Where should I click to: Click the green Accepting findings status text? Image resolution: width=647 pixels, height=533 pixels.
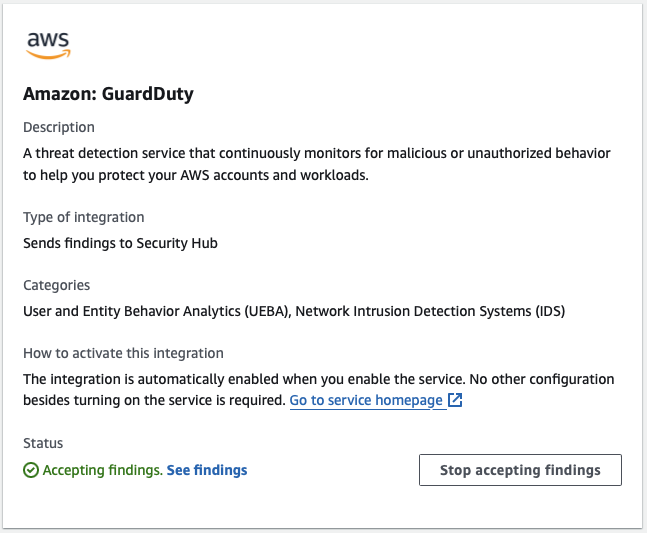click(102, 470)
